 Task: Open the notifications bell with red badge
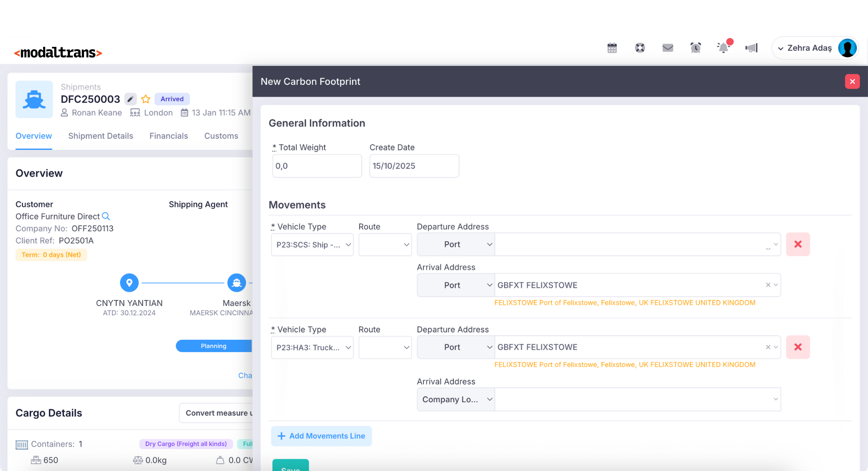click(723, 48)
